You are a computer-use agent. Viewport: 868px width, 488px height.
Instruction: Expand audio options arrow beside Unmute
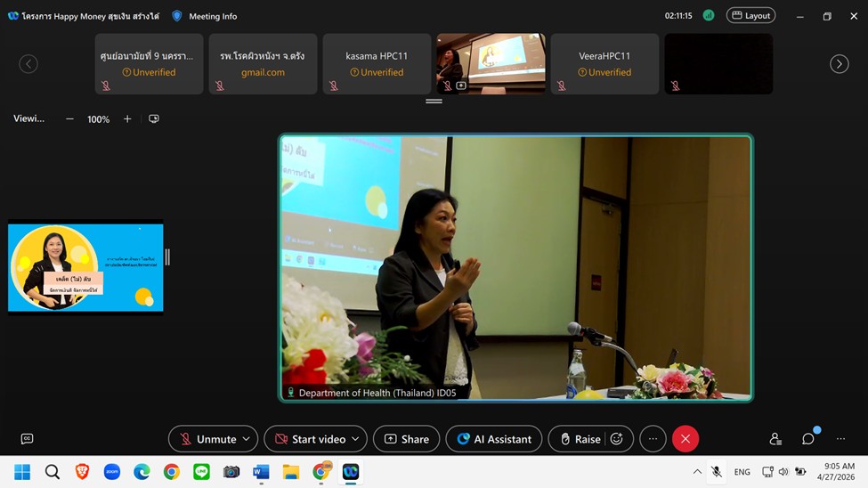pos(247,439)
